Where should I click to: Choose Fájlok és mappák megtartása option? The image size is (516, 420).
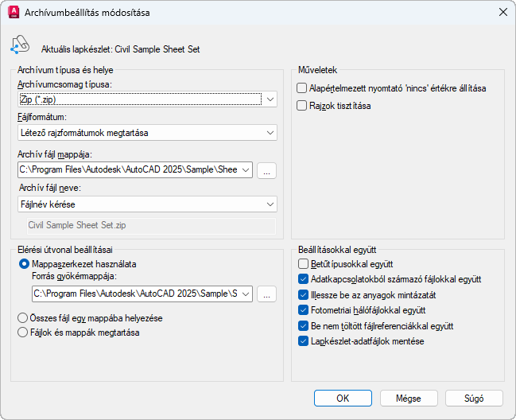[x=24, y=332]
